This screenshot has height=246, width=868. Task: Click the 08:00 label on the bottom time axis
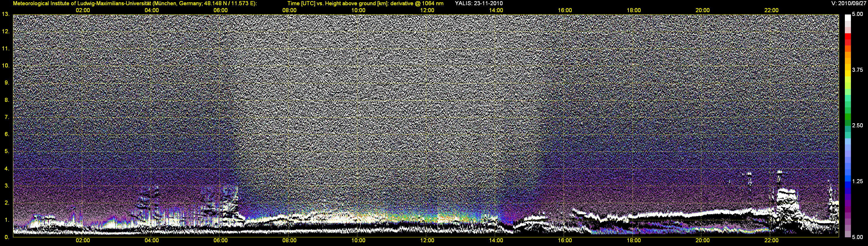(289, 241)
